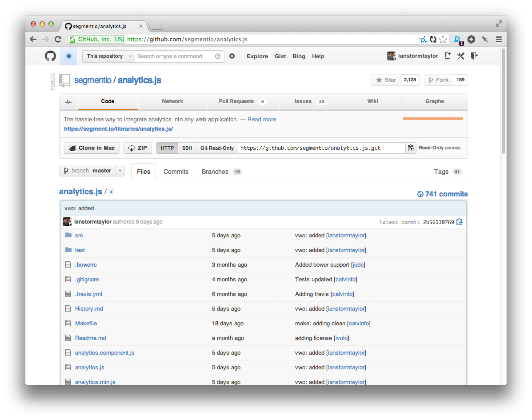The image size is (532, 420).
Task: Click Read more link
Action: pos(262,120)
